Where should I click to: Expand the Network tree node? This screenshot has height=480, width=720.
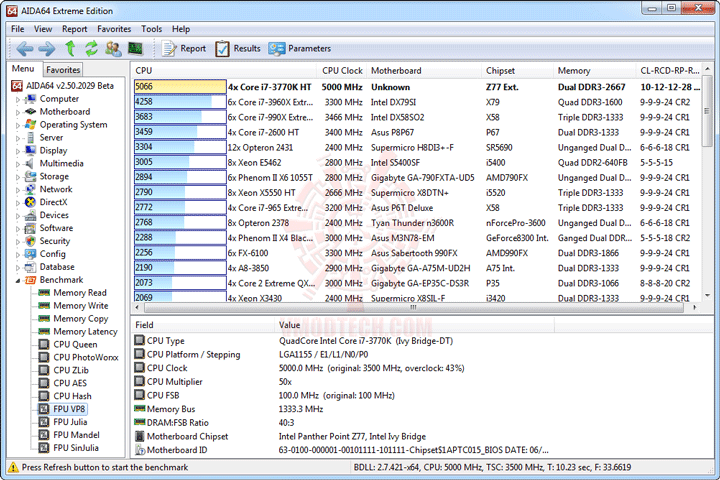(18, 190)
